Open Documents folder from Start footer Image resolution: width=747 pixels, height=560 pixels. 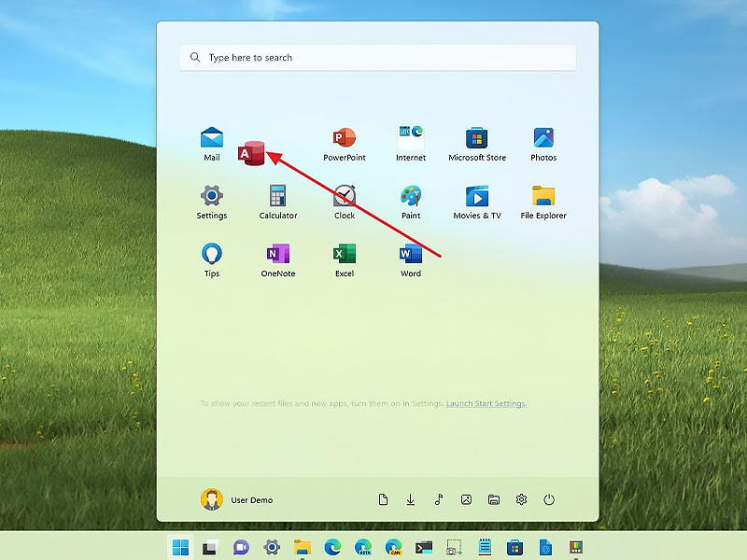[383, 499]
